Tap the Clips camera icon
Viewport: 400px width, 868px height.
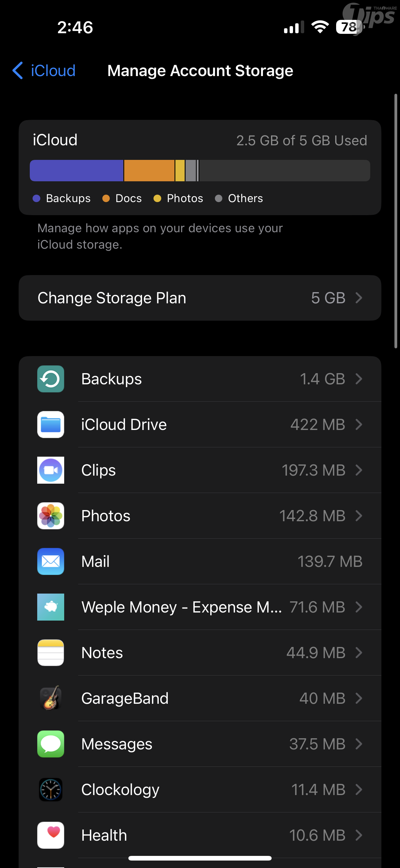pyautogui.click(x=51, y=470)
